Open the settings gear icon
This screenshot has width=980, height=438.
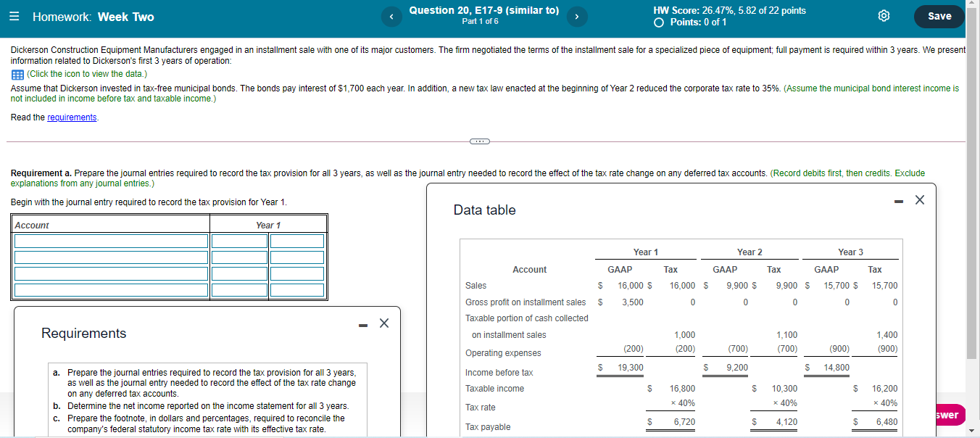pos(884,15)
